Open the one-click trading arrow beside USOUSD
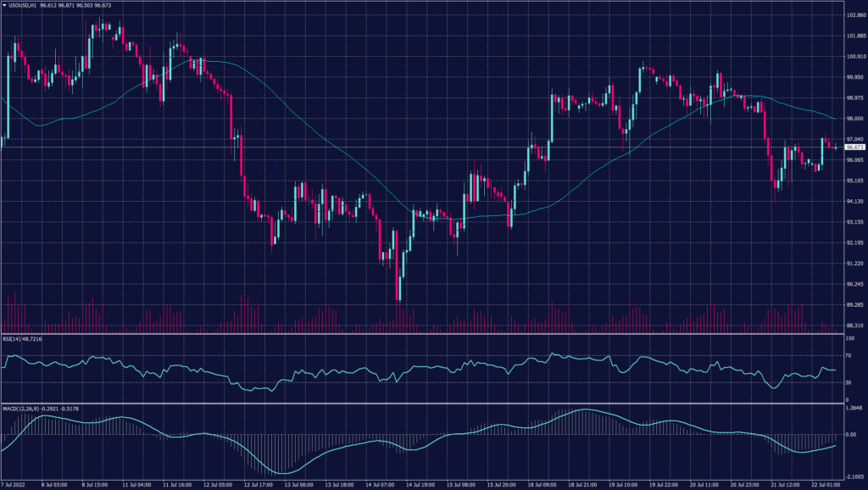 [5, 5]
